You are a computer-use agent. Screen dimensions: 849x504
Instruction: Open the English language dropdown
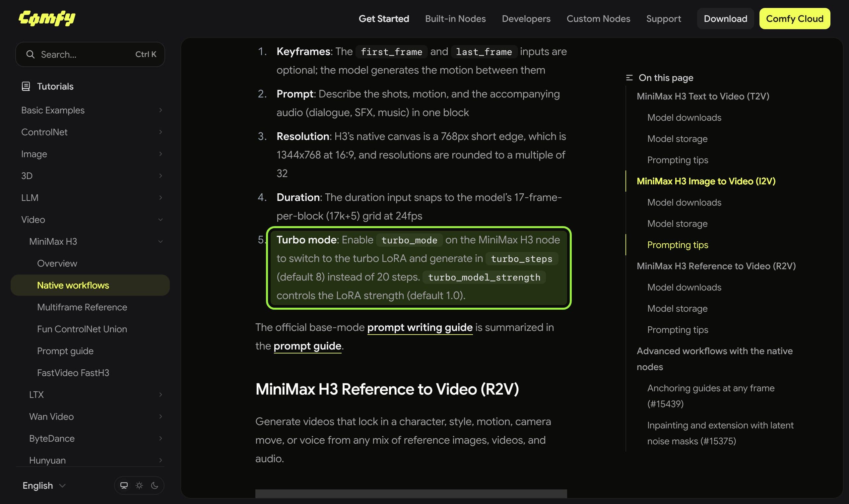point(44,485)
